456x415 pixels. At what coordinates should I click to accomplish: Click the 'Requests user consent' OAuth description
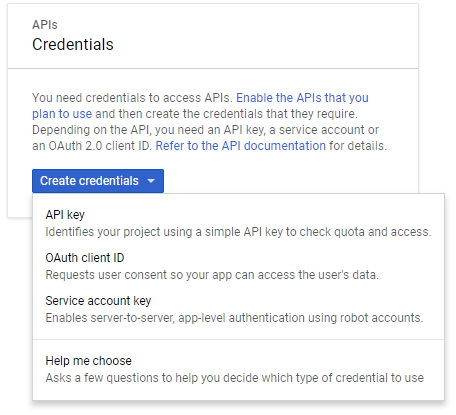(212, 275)
